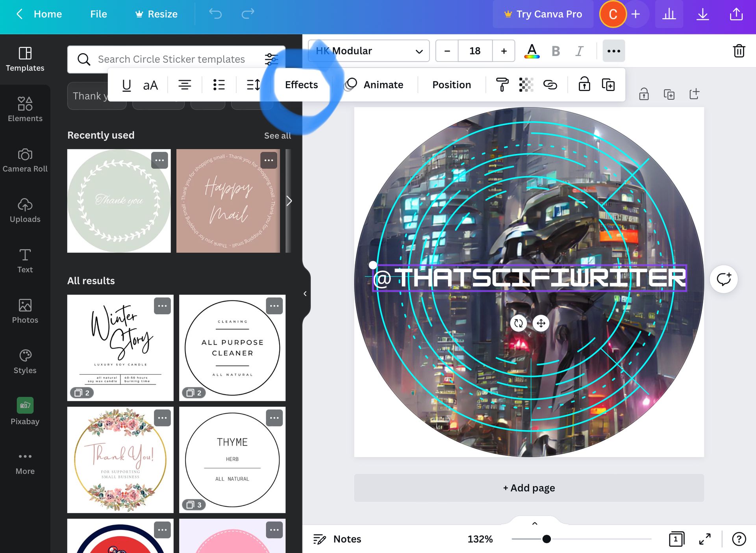The height and width of the screenshot is (553, 756).
Task: Duplicate element from the toolbar
Action: click(608, 85)
